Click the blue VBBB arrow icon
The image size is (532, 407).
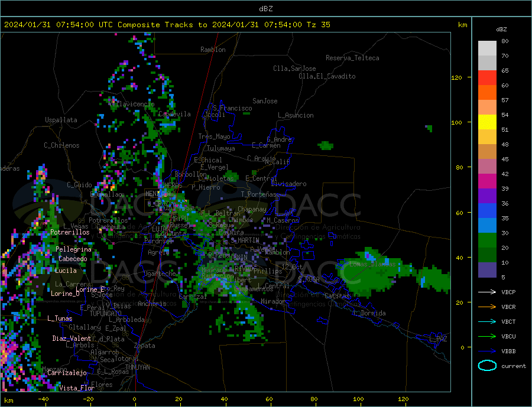487,351
